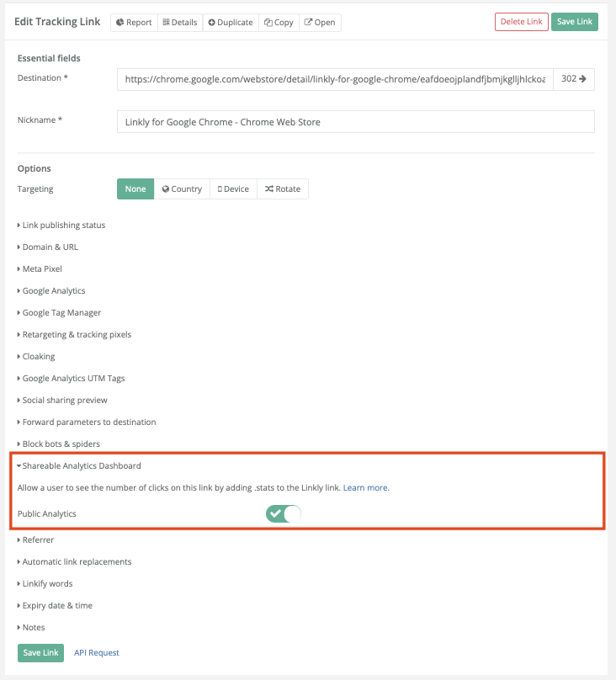Click into the Nickname input field
This screenshot has width=616, height=680.
tap(355, 122)
